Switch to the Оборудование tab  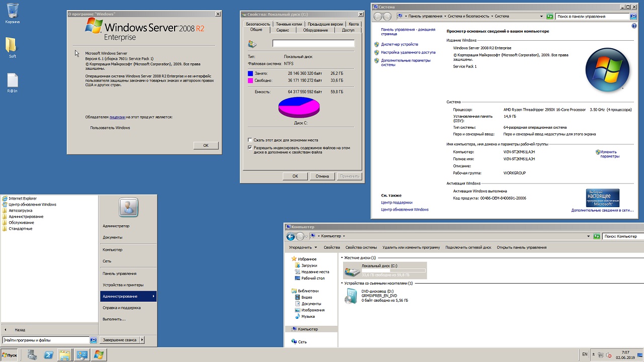(315, 30)
